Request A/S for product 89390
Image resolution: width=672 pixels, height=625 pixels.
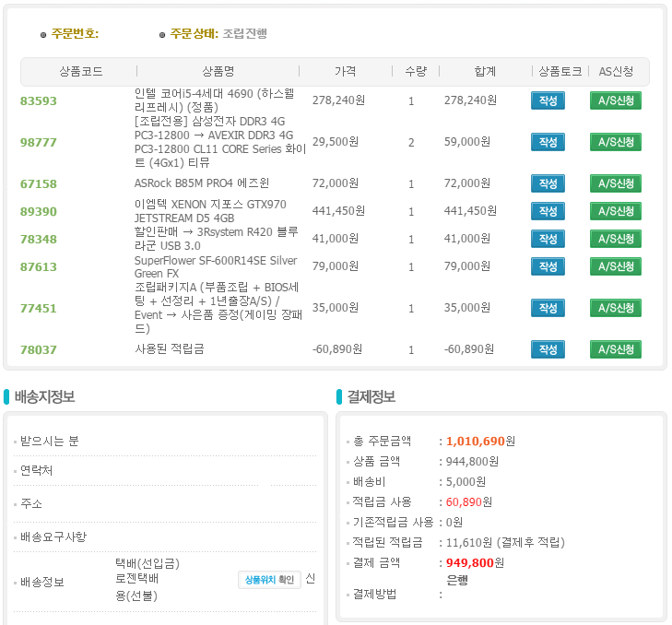tap(615, 211)
